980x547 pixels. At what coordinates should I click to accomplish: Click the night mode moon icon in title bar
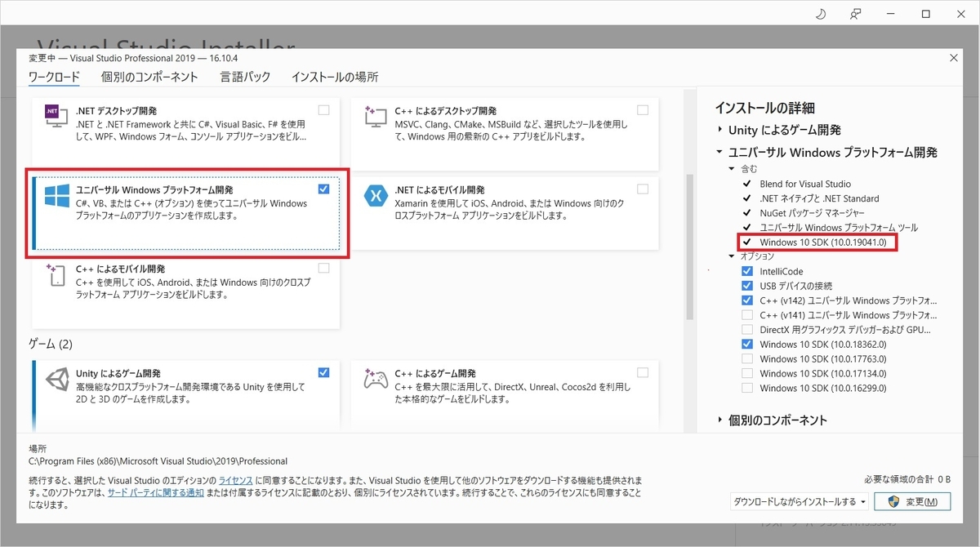tap(822, 14)
